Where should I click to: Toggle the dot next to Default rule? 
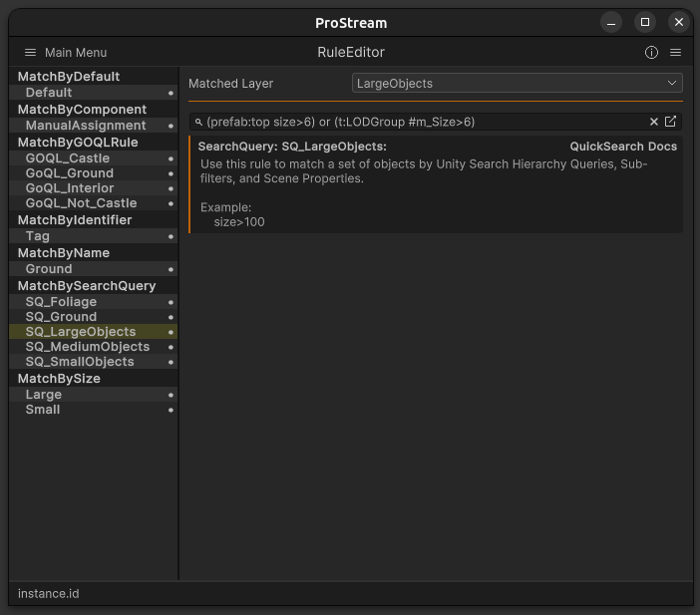(x=171, y=93)
